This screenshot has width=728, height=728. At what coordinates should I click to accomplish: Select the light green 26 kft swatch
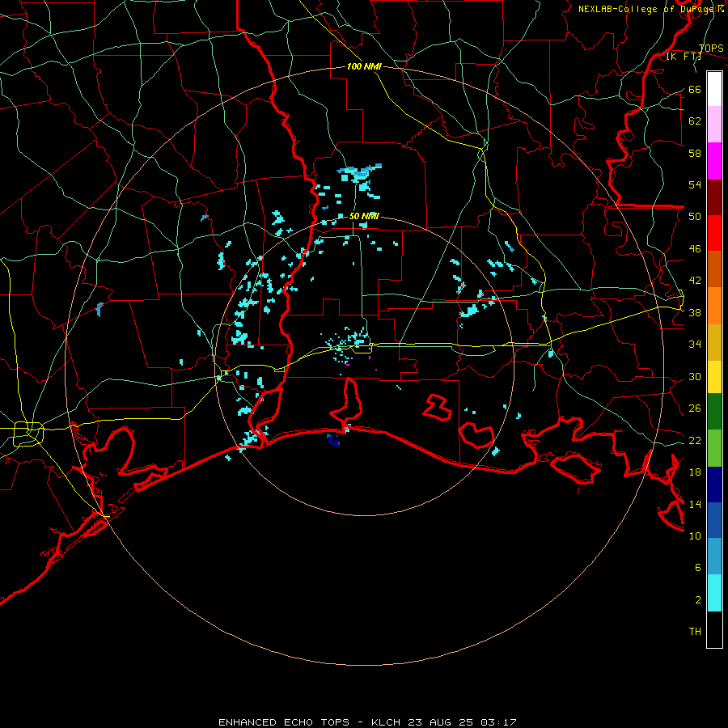tap(714, 448)
